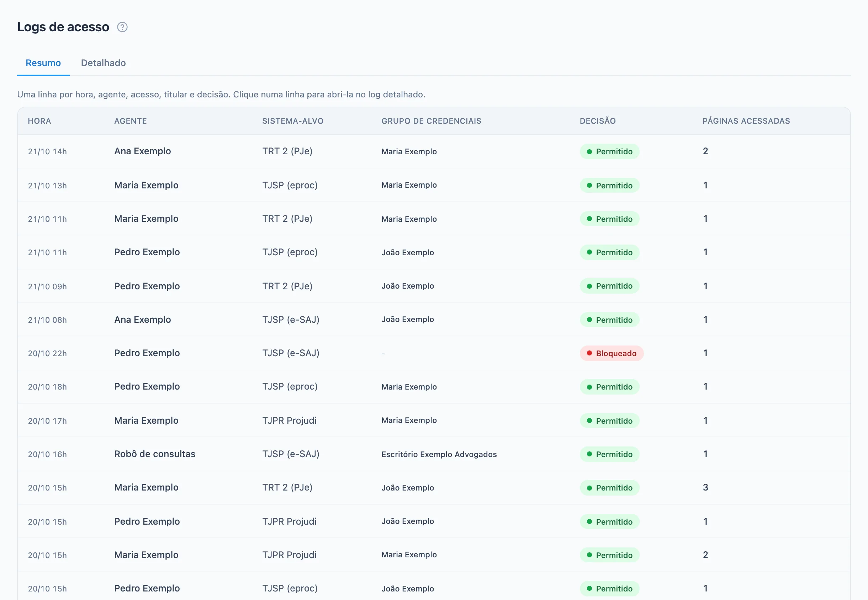This screenshot has width=868, height=600.
Task: Click the 20/10 17h time cell
Action: [47, 421]
